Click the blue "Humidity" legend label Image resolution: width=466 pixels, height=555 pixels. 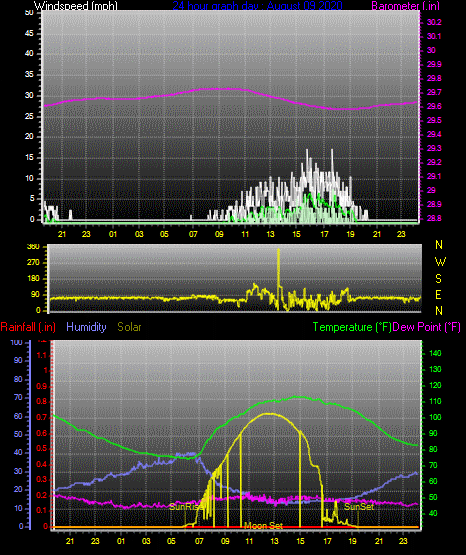pos(86,327)
